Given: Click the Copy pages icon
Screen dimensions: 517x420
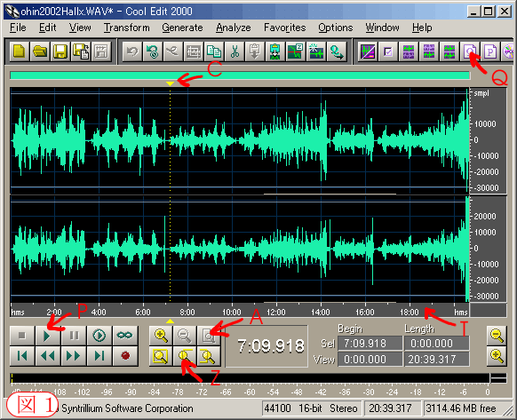Looking at the screenshot, I should (x=214, y=52).
